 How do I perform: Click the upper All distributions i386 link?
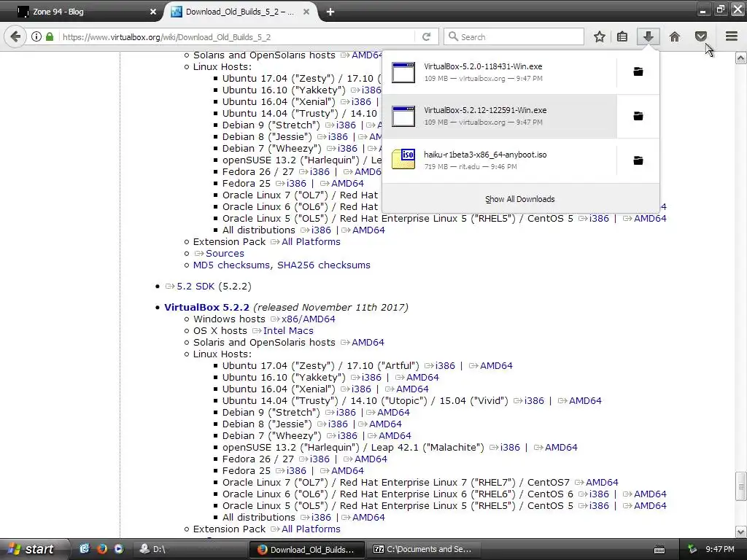point(321,230)
